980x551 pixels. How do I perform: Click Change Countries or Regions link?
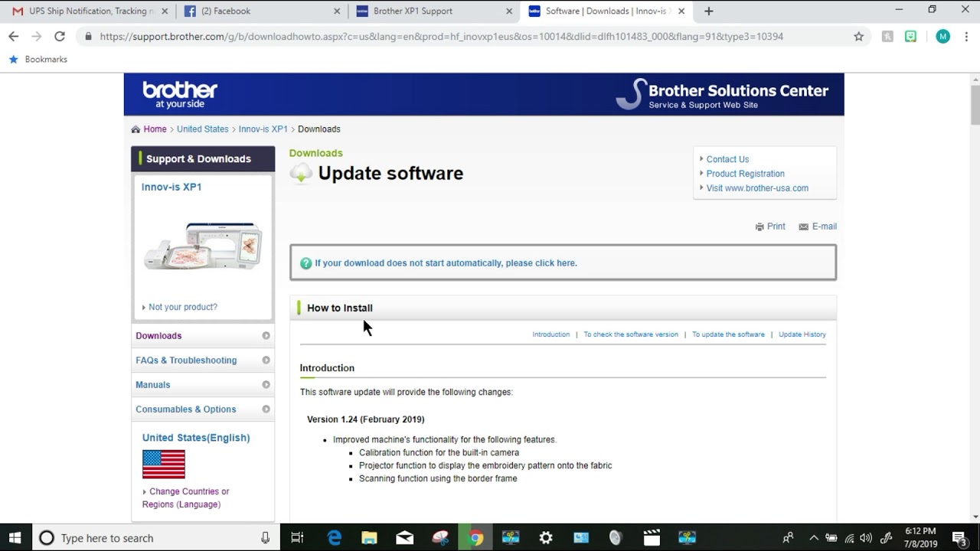coord(185,497)
